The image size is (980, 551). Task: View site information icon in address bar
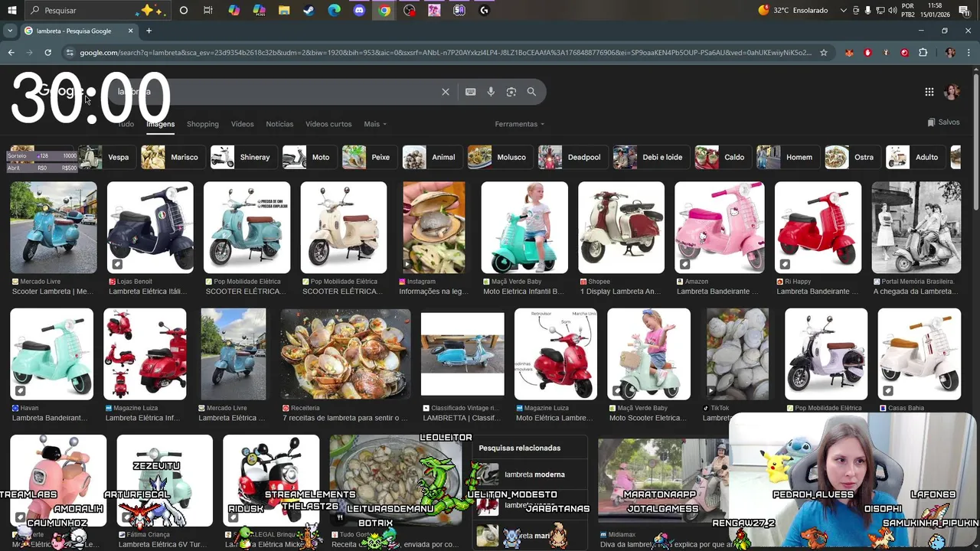tap(70, 53)
